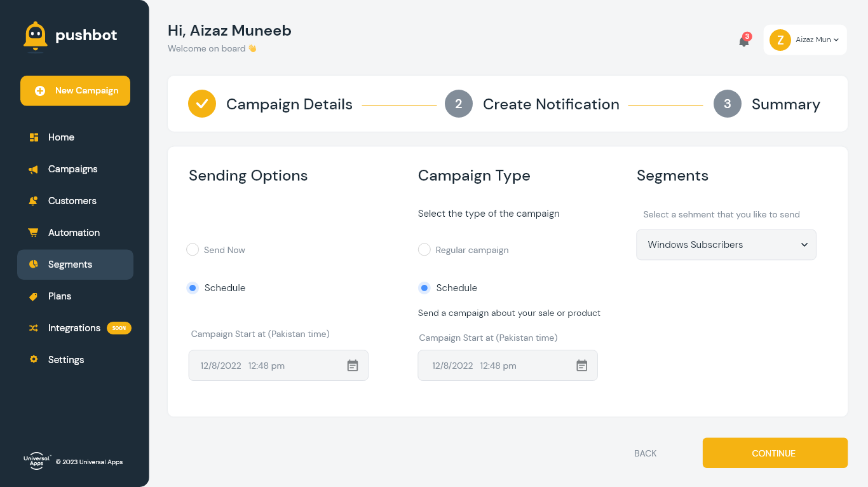Image resolution: width=868 pixels, height=487 pixels.
Task: Jump to step 3 Summary circle
Action: pyautogui.click(x=728, y=104)
